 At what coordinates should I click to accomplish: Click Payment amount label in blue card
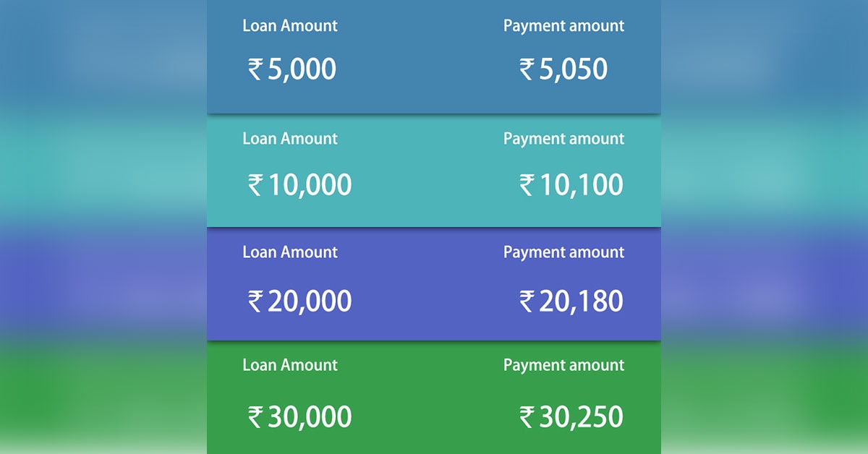pyautogui.click(x=564, y=26)
